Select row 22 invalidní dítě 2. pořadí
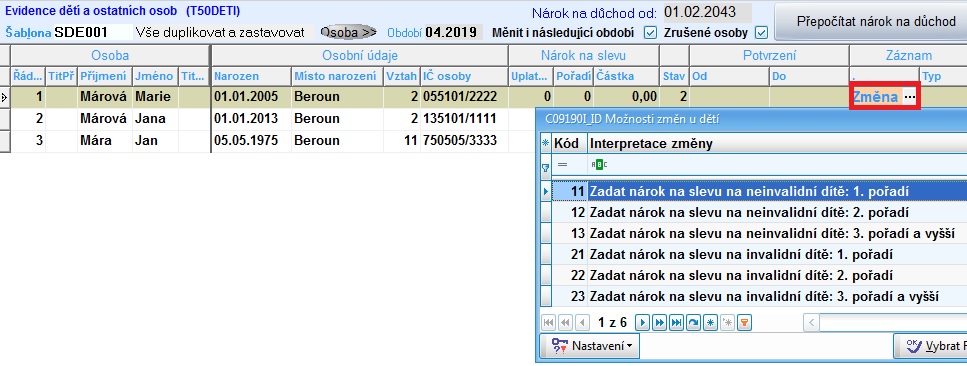Image resolution: width=967 pixels, height=366 pixels. (759, 276)
